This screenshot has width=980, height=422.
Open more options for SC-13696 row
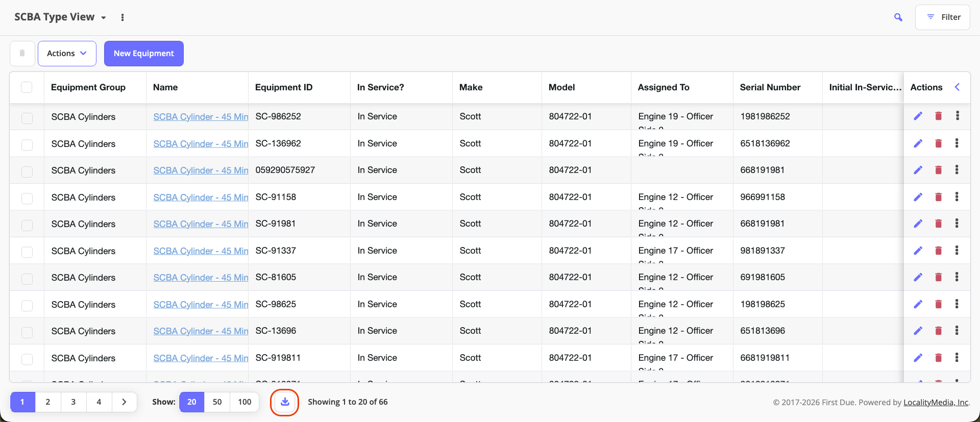click(x=957, y=331)
